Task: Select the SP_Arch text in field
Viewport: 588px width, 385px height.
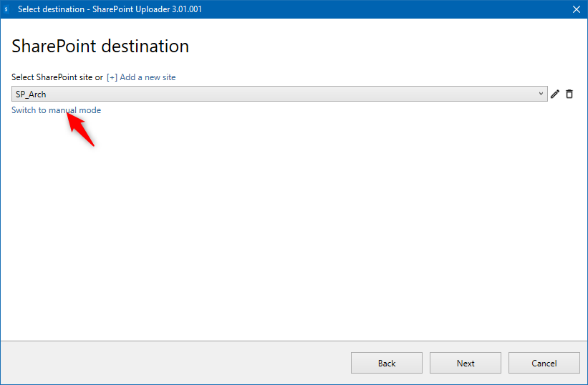Action: coord(31,94)
